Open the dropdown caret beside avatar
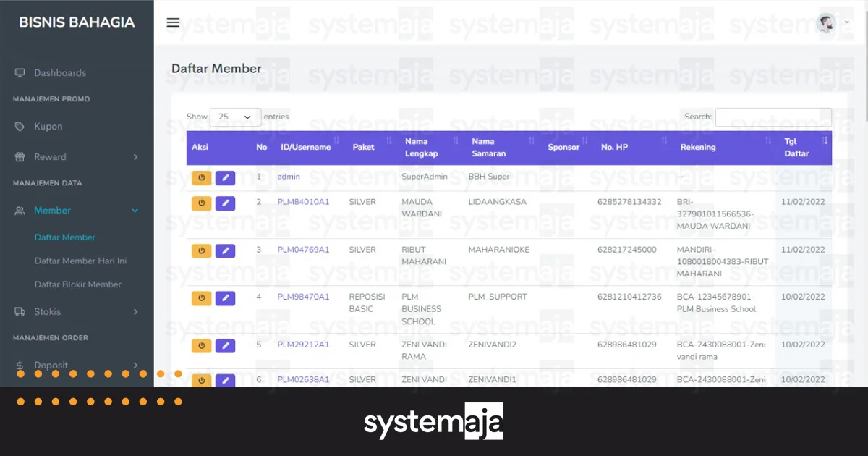This screenshot has width=868, height=456. 846,22
